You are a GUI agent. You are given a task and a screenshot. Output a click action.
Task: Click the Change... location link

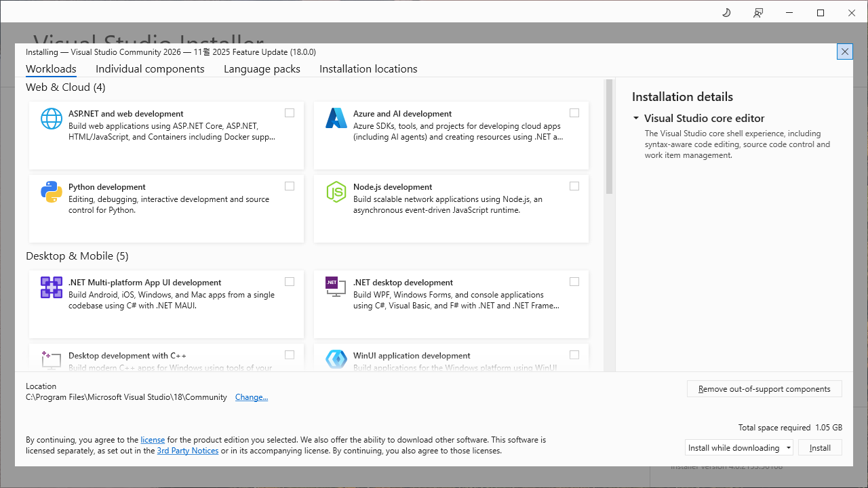[x=252, y=397]
